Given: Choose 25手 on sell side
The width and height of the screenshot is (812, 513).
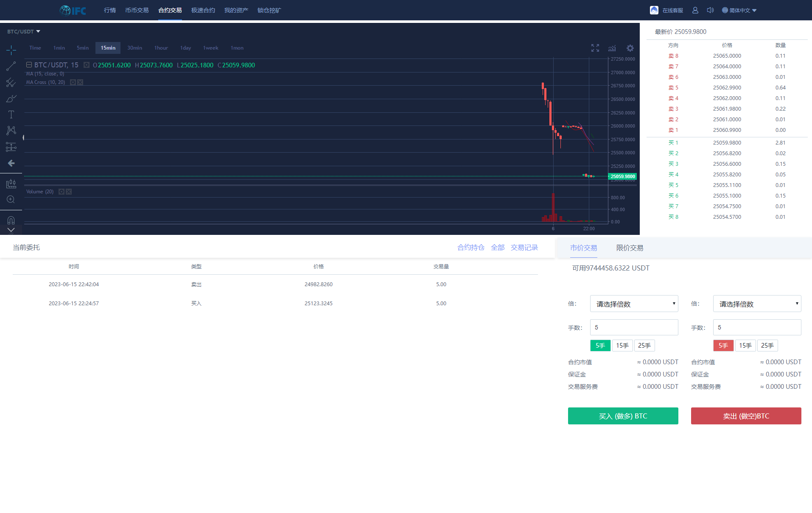Looking at the screenshot, I should click(x=767, y=346).
